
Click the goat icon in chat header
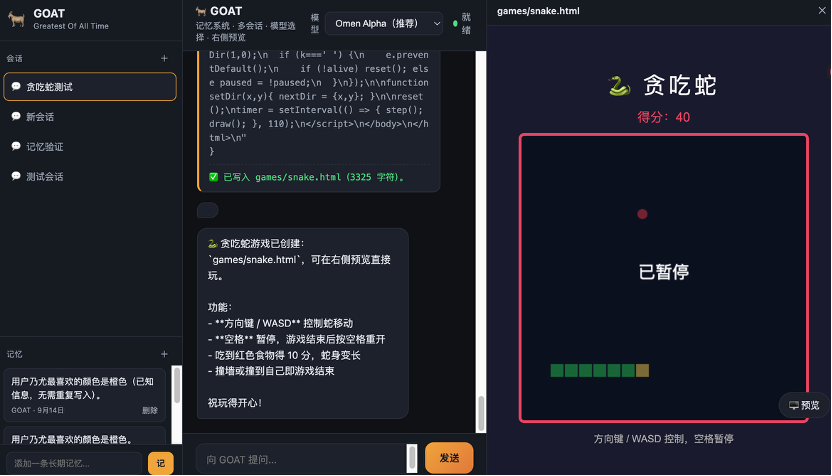pyautogui.click(x=201, y=11)
